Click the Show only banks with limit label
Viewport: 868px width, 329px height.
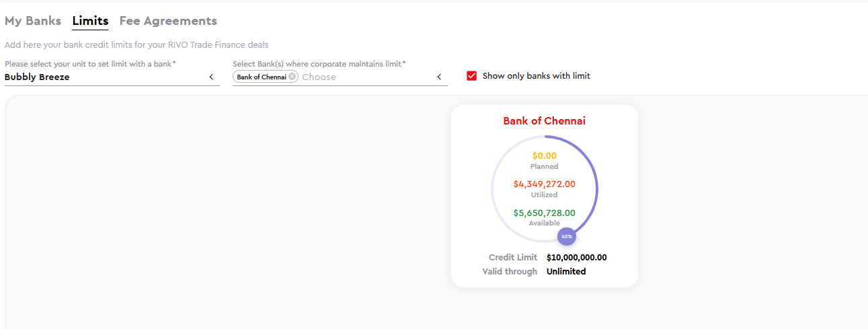coord(537,76)
